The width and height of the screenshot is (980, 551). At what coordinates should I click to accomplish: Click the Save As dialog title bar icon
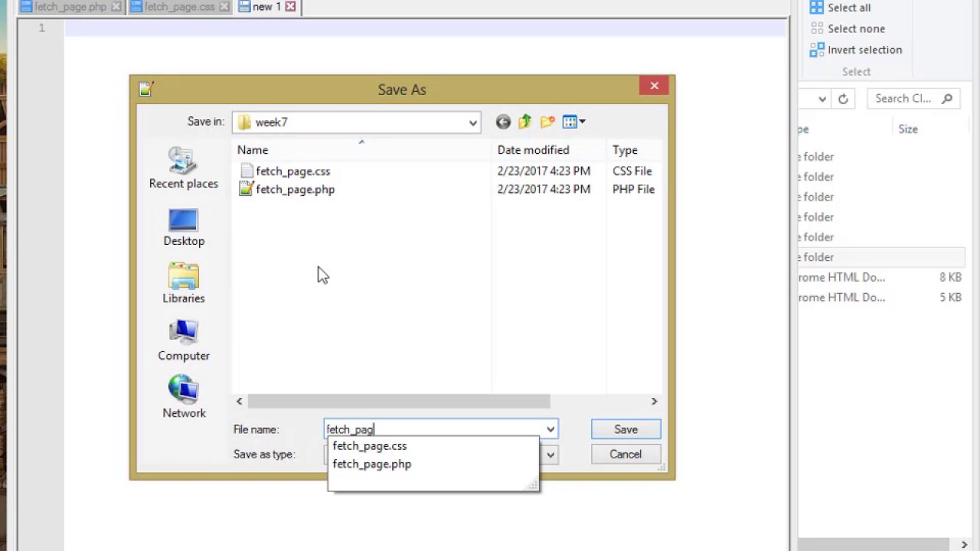click(x=145, y=89)
